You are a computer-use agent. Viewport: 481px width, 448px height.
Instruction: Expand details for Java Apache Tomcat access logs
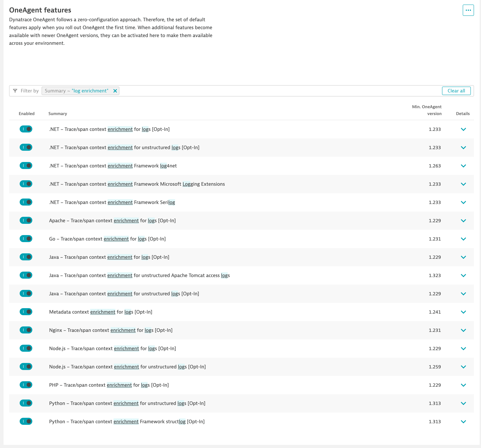[x=463, y=276]
